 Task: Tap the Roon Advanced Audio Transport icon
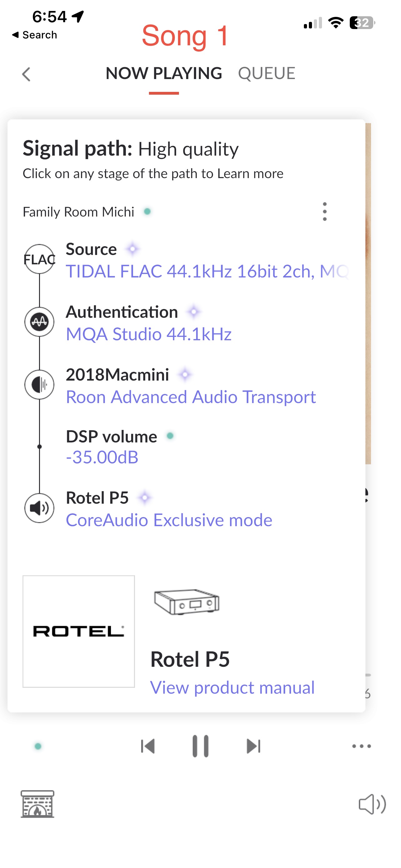[39, 384]
